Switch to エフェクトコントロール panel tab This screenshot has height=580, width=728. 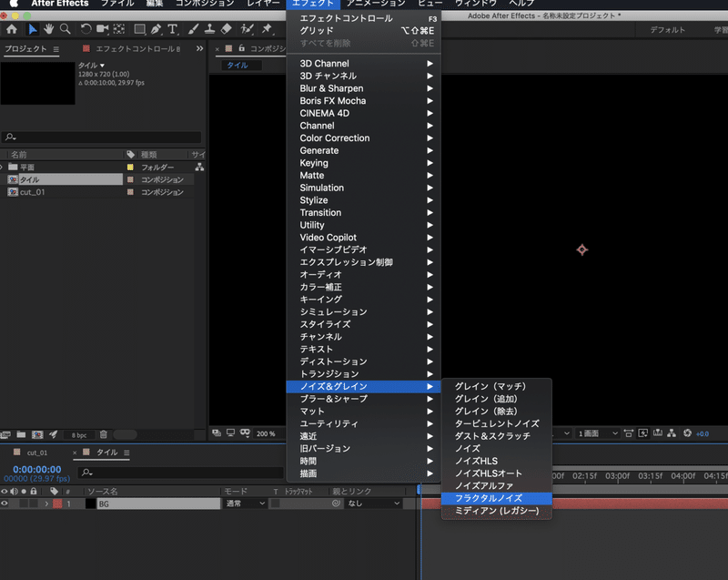coord(137,49)
